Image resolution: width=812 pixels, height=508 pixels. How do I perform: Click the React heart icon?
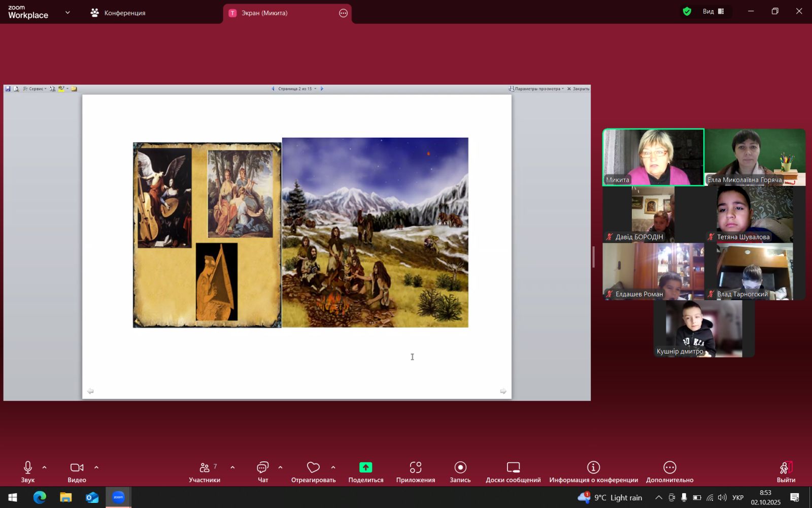tap(313, 467)
